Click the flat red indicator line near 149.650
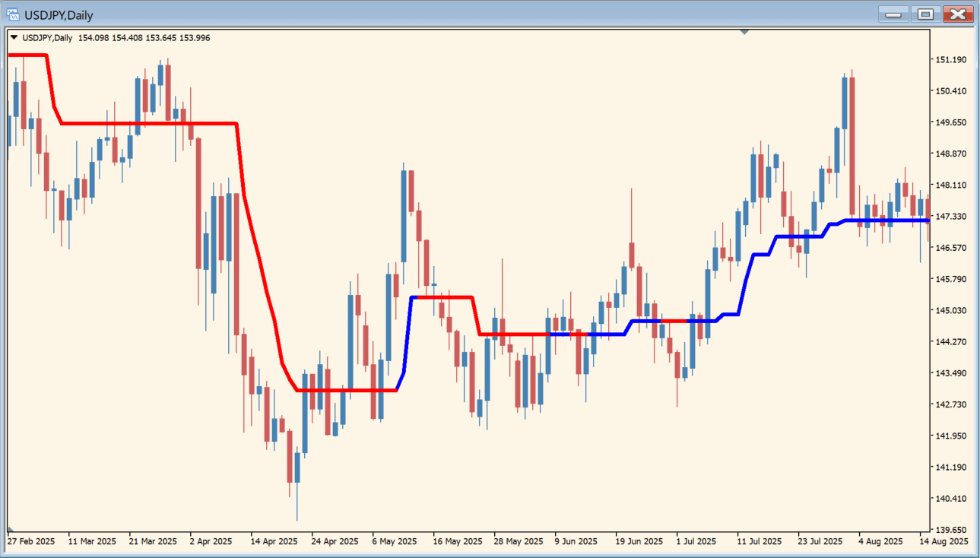This screenshot has width=980, height=558. pyautogui.click(x=152, y=123)
